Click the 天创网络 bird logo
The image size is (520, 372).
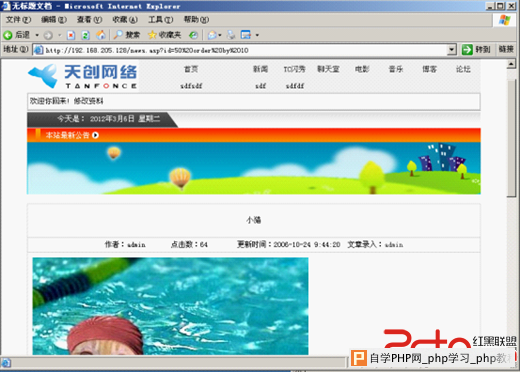pyautogui.click(x=43, y=76)
